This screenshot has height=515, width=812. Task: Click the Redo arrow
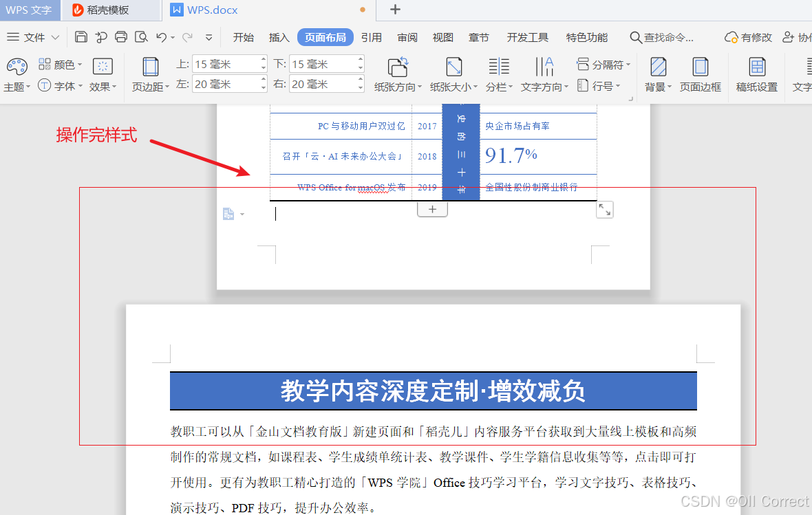tap(187, 36)
